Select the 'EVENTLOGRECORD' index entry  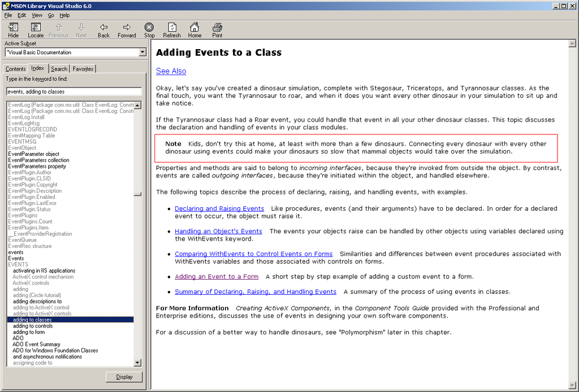(32, 129)
